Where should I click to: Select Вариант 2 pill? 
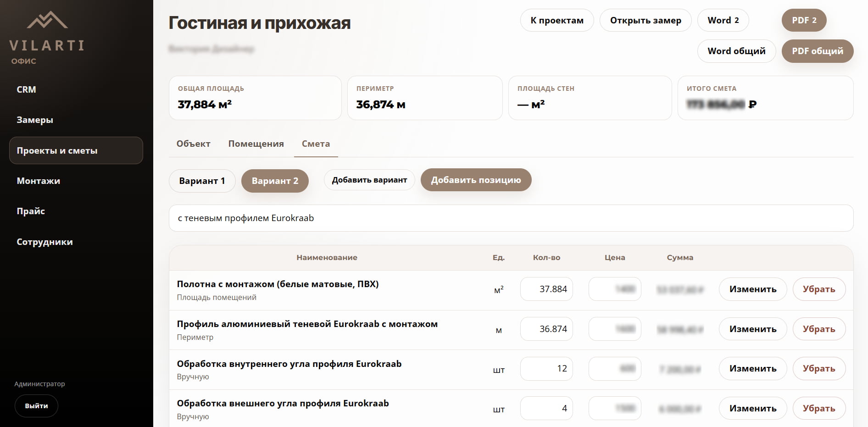(x=275, y=181)
